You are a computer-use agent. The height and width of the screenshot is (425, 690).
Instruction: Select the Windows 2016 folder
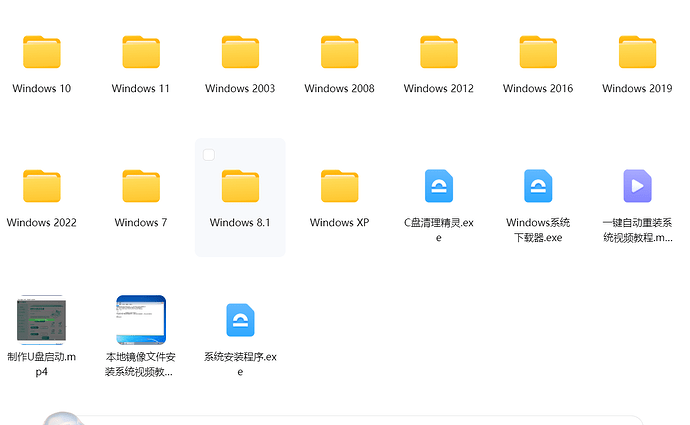tap(538, 53)
